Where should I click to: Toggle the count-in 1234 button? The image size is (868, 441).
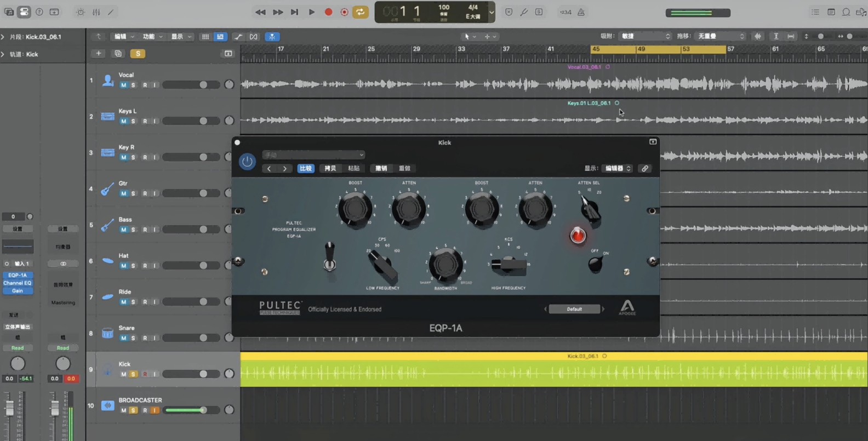point(566,12)
